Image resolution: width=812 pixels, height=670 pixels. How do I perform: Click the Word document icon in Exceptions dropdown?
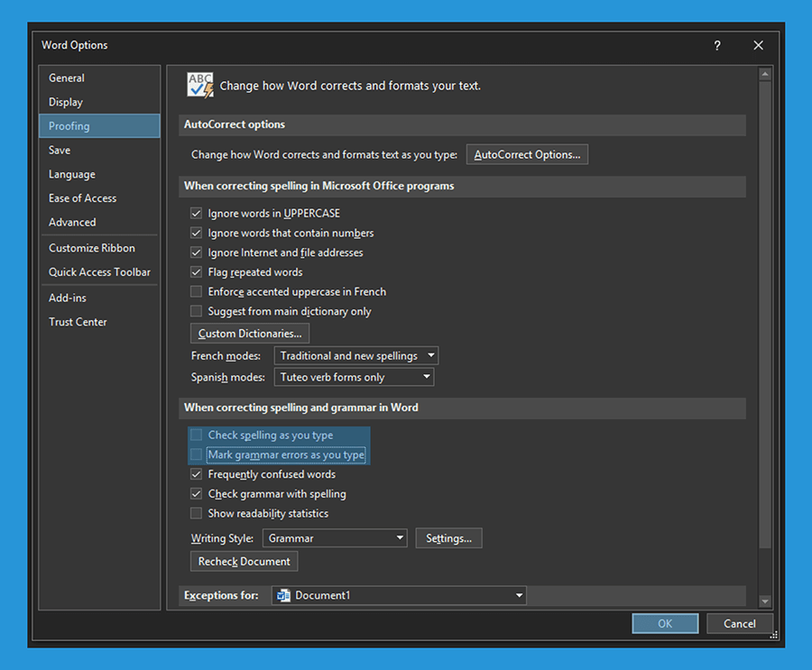pyautogui.click(x=283, y=595)
